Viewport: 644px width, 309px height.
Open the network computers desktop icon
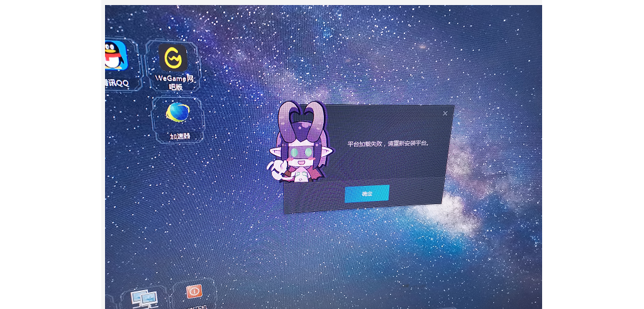[145, 299]
